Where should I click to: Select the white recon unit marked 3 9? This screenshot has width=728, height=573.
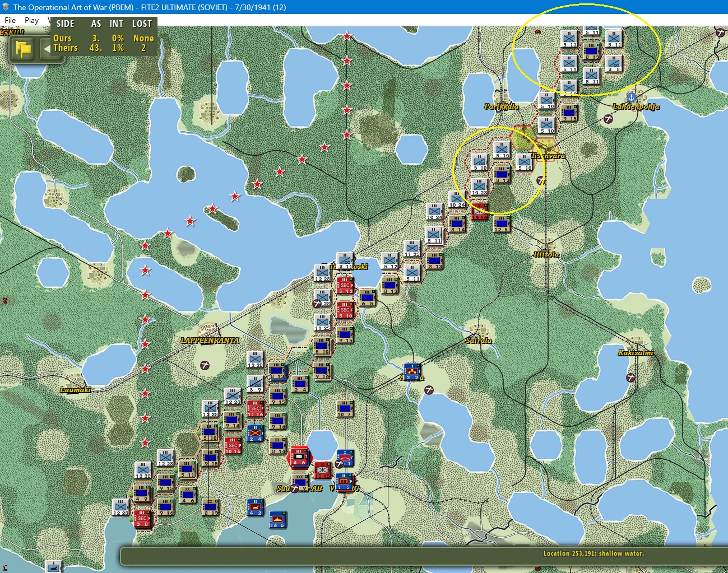(255, 384)
